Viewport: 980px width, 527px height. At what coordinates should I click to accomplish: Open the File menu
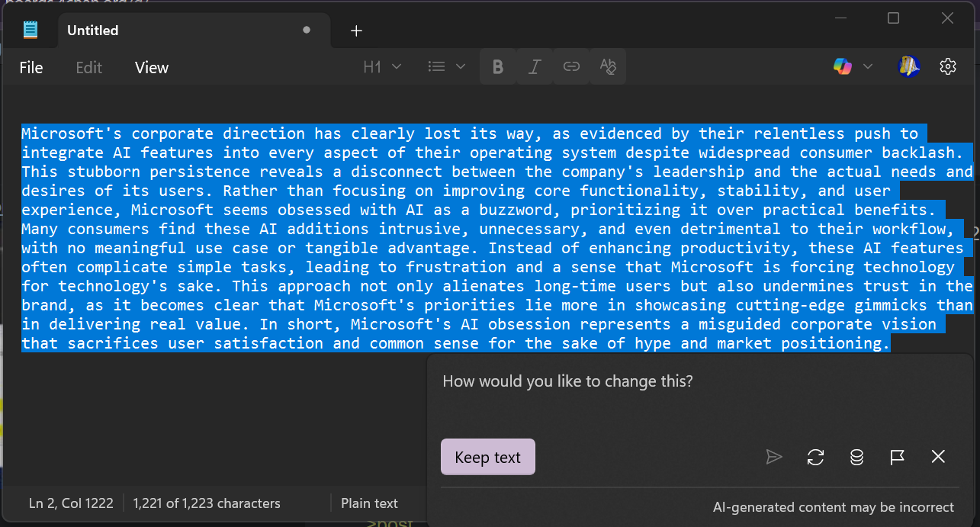pos(31,68)
